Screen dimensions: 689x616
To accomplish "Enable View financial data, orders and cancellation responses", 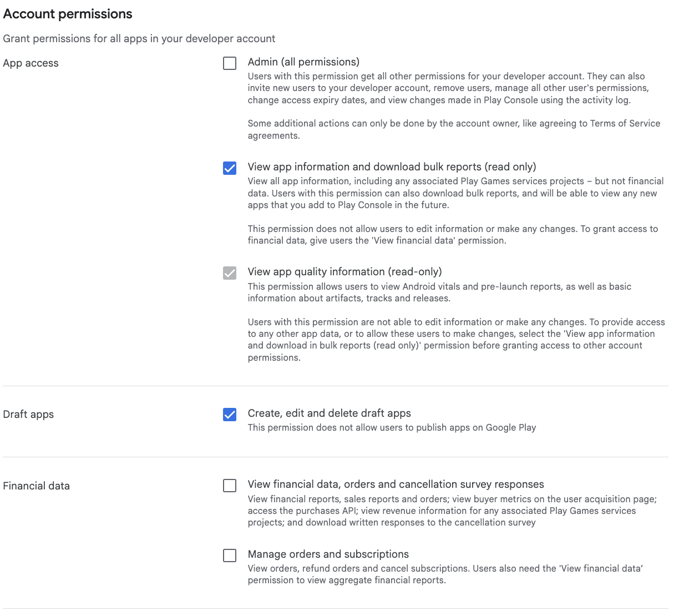I will (x=229, y=486).
